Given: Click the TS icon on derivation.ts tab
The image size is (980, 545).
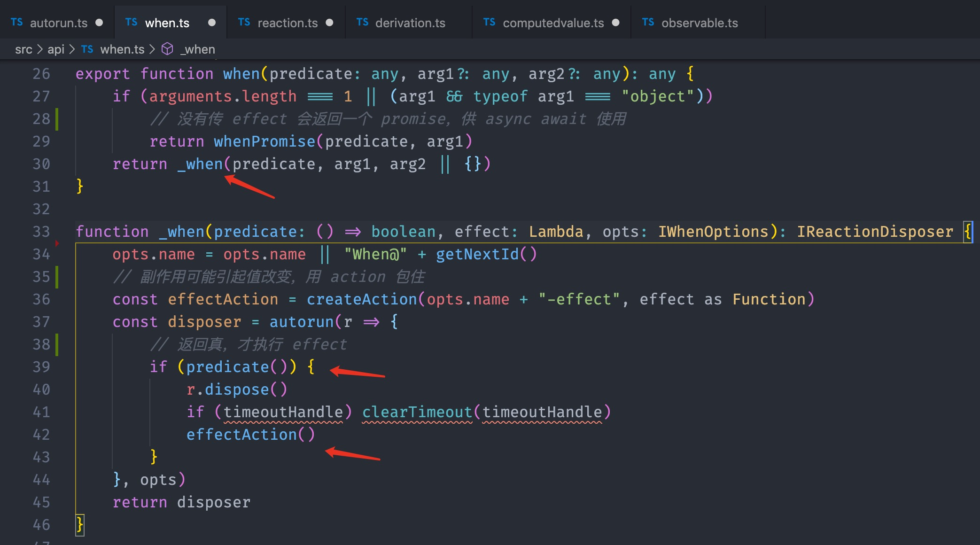Looking at the screenshot, I should click(x=362, y=23).
